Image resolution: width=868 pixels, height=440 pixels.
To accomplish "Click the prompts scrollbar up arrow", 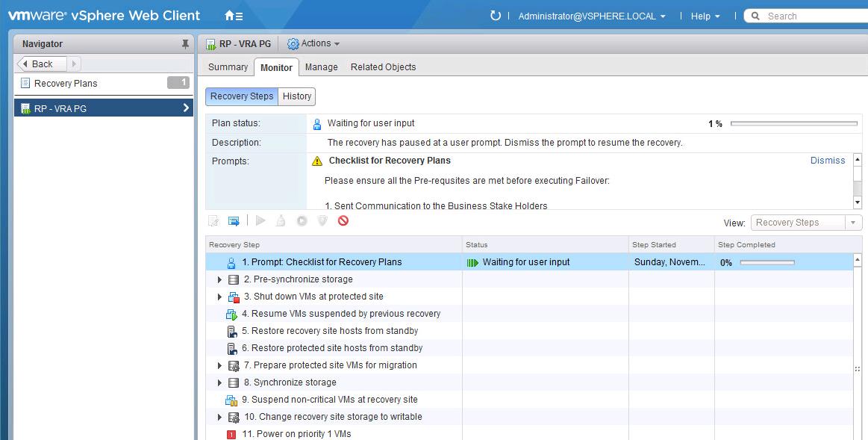I will [x=858, y=159].
